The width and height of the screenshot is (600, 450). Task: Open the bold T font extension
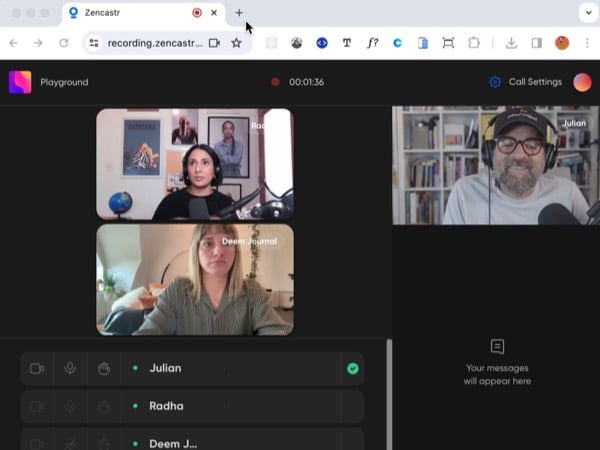(x=347, y=43)
